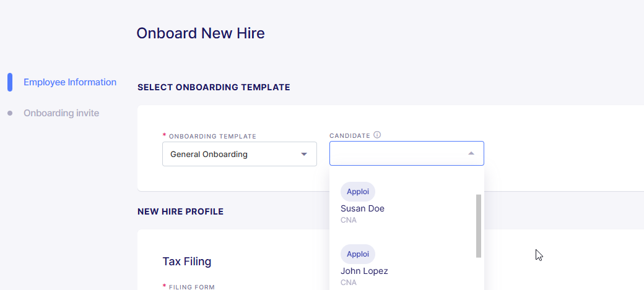Choose candidate Susan Doe
Screen dimensions: 644x290
362,208
